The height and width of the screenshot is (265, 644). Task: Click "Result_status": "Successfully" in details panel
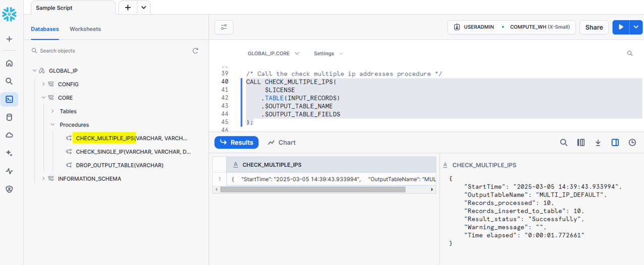[x=524, y=219]
